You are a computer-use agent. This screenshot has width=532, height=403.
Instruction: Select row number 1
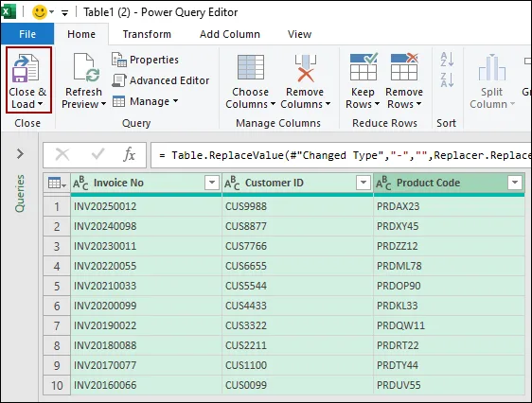[57, 206]
